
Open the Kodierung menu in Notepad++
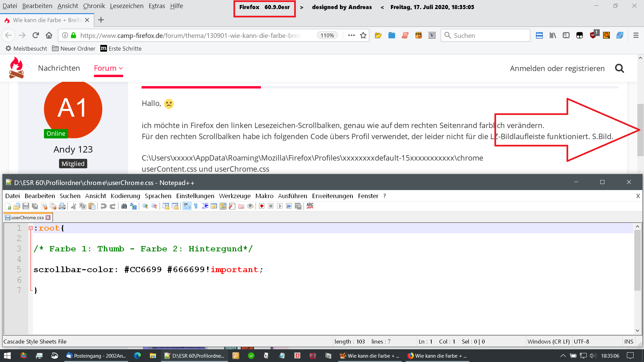tap(125, 196)
